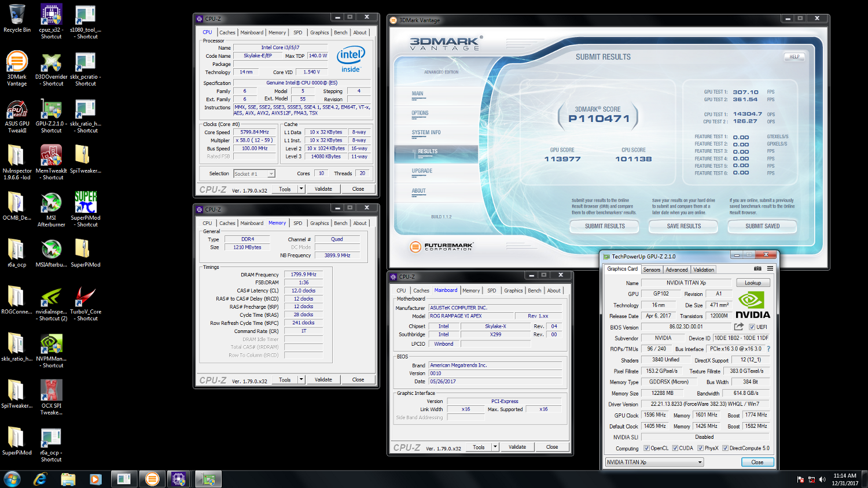This screenshot has width=868, height=488.
Task: Open the NVIDIA TITAN Xp GPU selector dropdown
Action: (x=654, y=462)
